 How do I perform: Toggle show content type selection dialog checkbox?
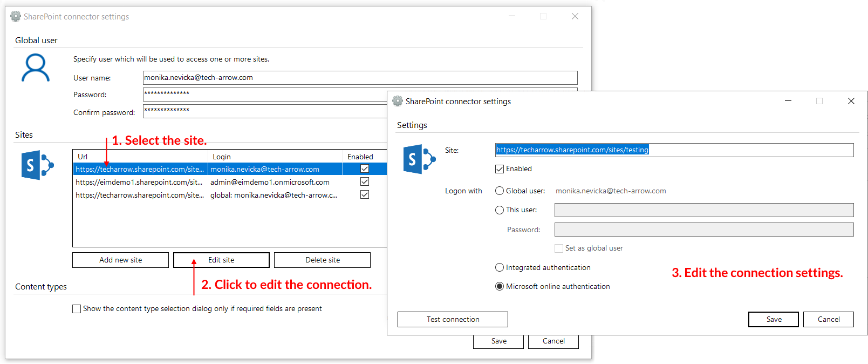point(77,309)
